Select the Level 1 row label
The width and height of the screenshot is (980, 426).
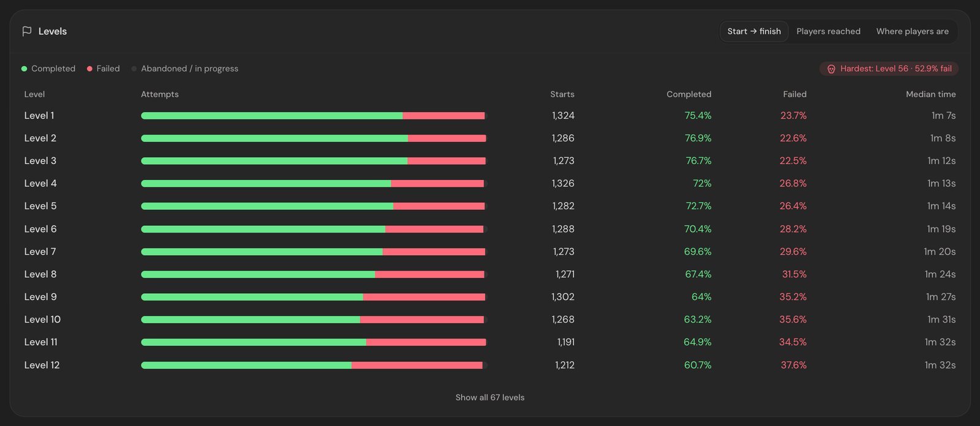tap(39, 116)
